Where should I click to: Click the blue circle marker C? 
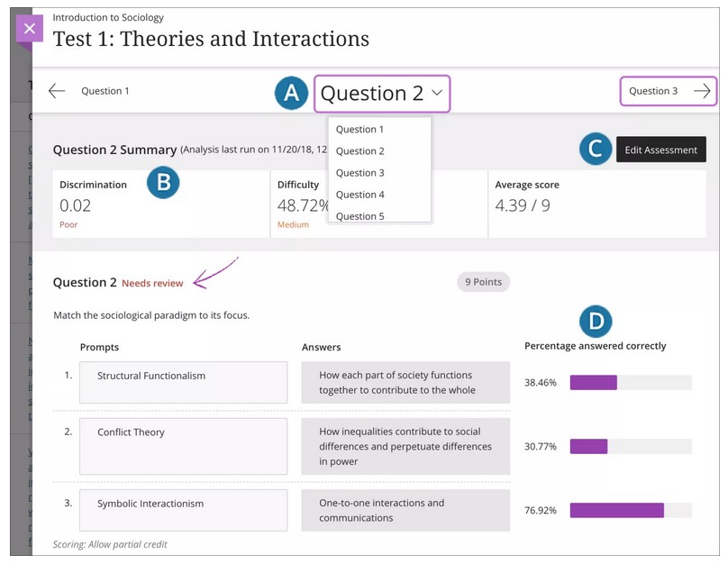(x=595, y=150)
